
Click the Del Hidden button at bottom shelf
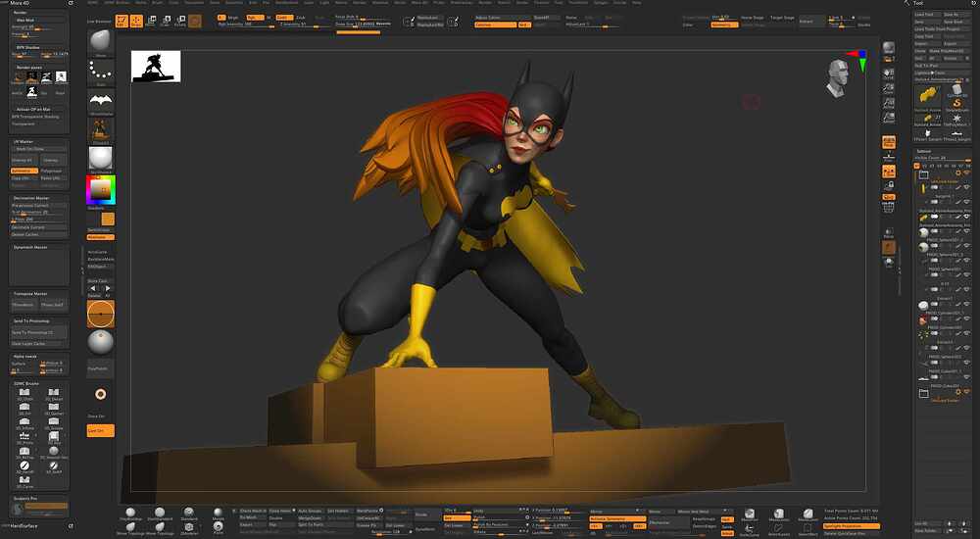coord(339,511)
